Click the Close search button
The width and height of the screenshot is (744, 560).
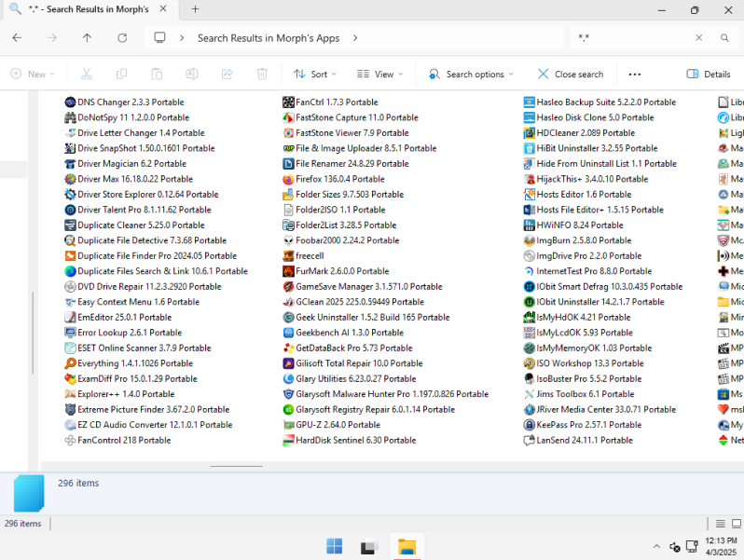tap(571, 74)
